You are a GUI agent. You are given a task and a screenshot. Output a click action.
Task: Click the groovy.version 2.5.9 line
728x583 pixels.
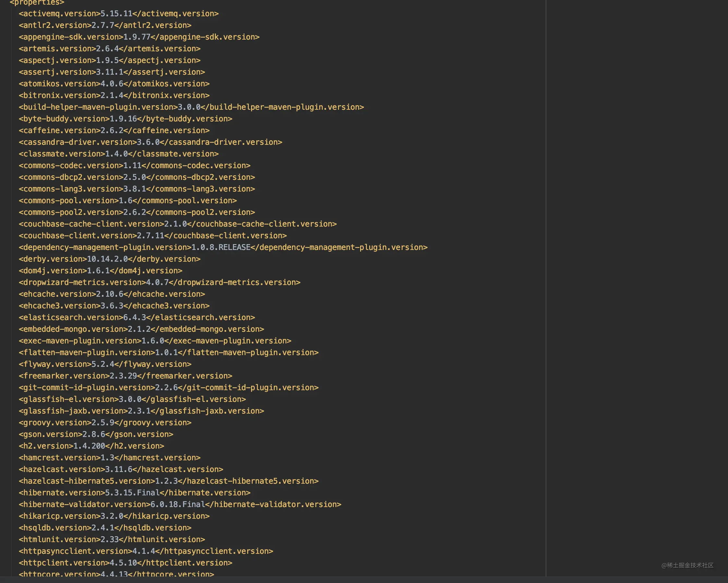[105, 423]
